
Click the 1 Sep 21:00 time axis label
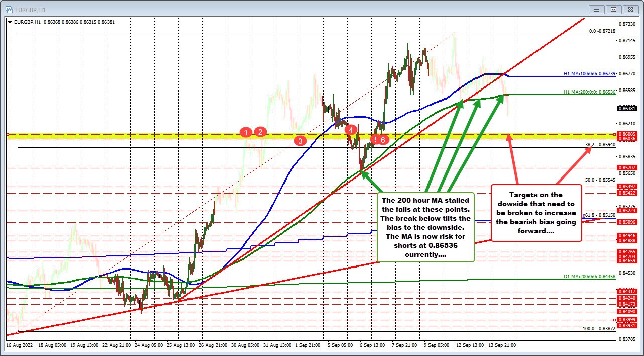[x=308, y=346]
